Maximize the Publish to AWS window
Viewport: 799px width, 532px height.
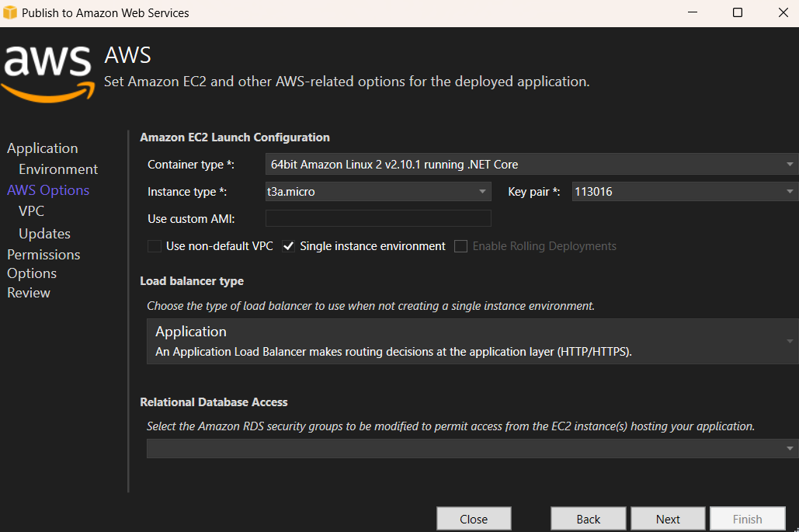click(x=738, y=12)
